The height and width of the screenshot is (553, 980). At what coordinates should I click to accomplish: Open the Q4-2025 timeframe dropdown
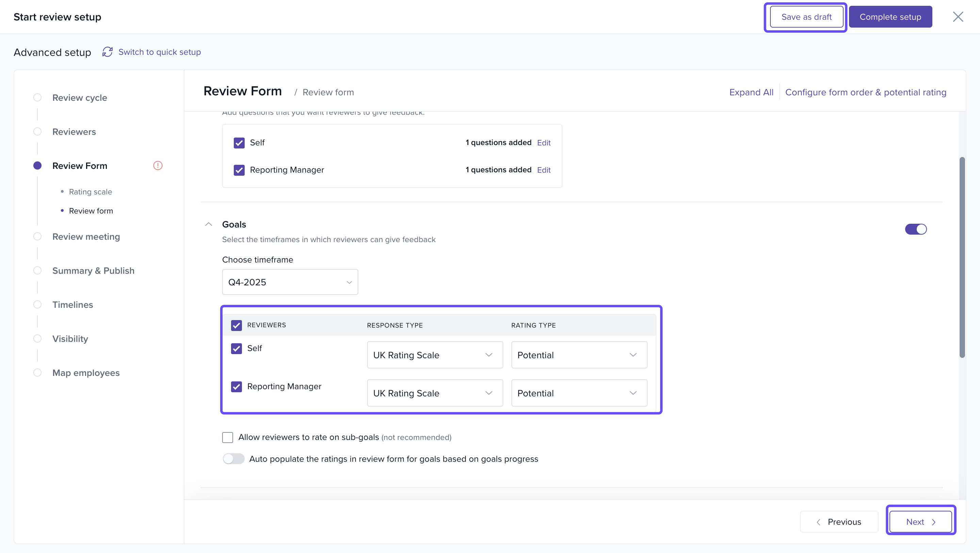coord(290,282)
